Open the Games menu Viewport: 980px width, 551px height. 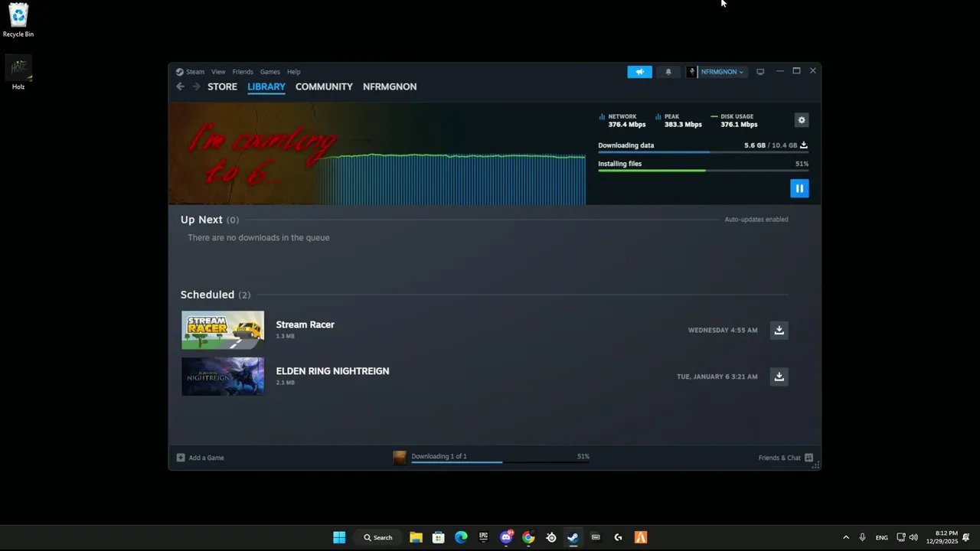[x=269, y=72]
